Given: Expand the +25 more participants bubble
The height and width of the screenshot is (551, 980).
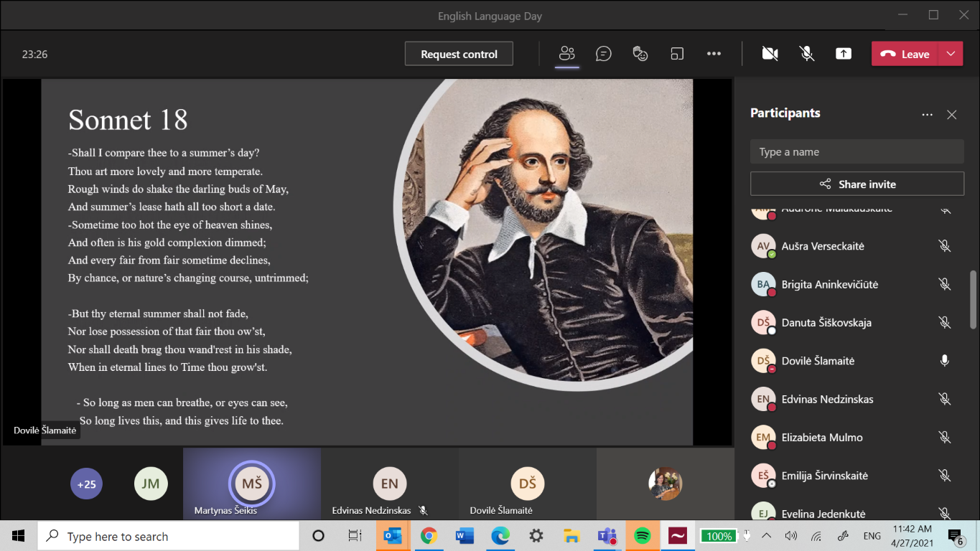Looking at the screenshot, I should tap(86, 484).
